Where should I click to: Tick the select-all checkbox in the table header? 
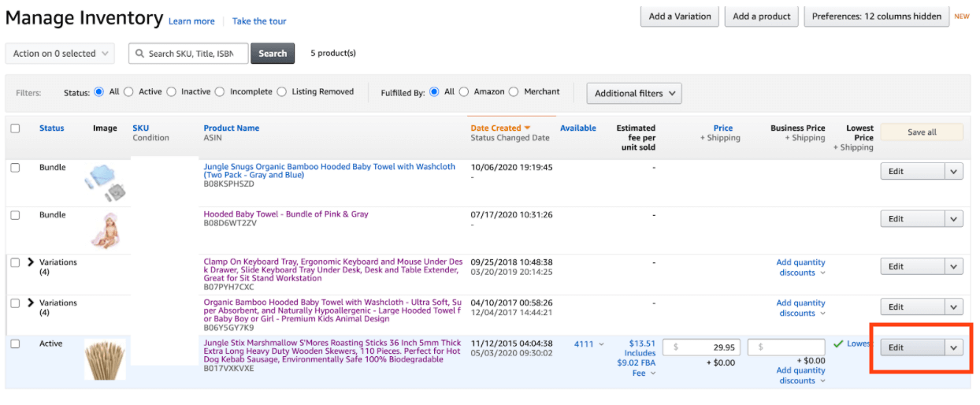tap(15, 128)
